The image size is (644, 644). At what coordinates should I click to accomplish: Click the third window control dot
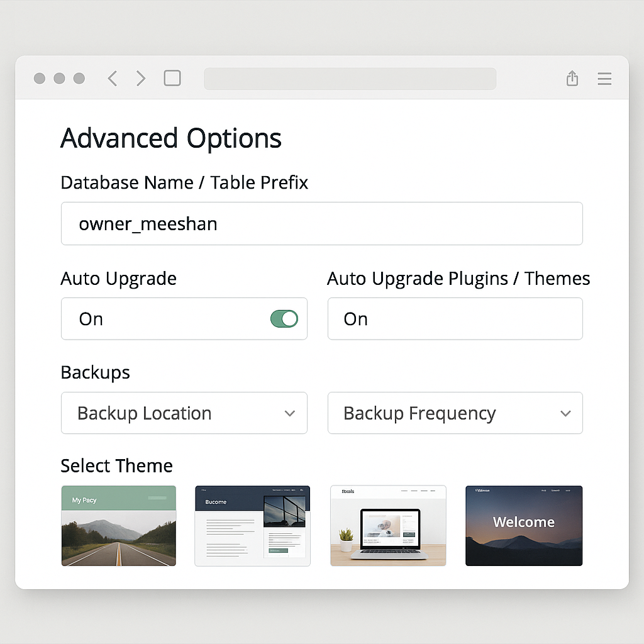[x=79, y=78]
